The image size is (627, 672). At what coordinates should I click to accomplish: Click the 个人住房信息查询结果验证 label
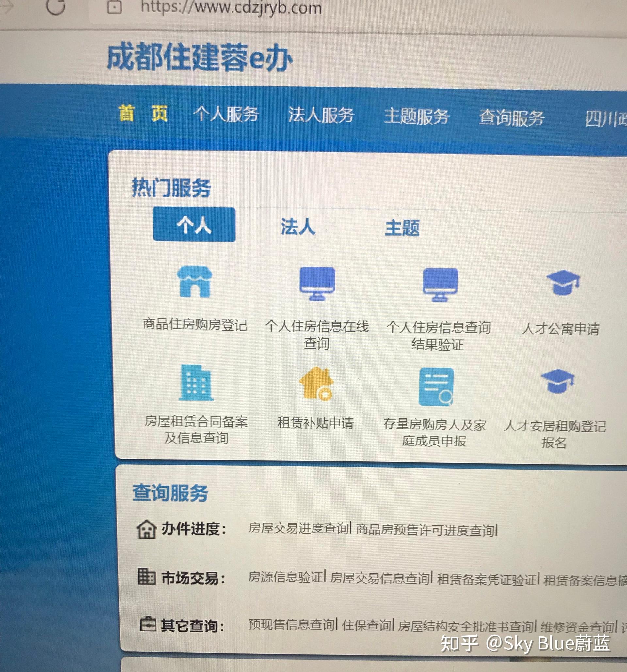(438, 336)
